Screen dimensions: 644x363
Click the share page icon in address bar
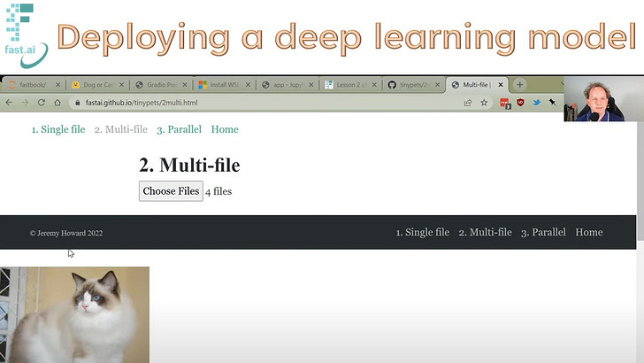467,103
